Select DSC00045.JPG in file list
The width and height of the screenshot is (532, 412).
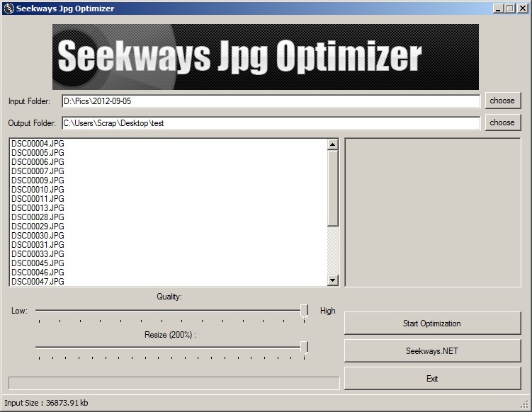[38, 263]
